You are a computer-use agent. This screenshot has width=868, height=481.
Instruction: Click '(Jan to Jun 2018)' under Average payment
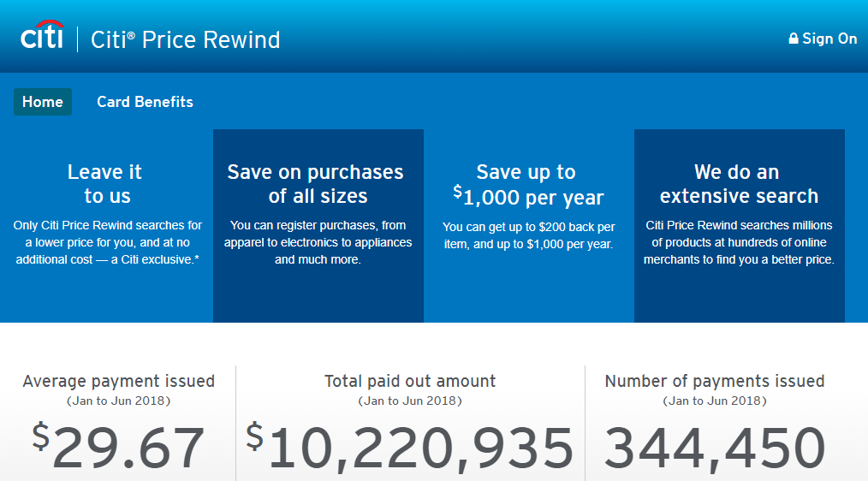[x=118, y=401]
